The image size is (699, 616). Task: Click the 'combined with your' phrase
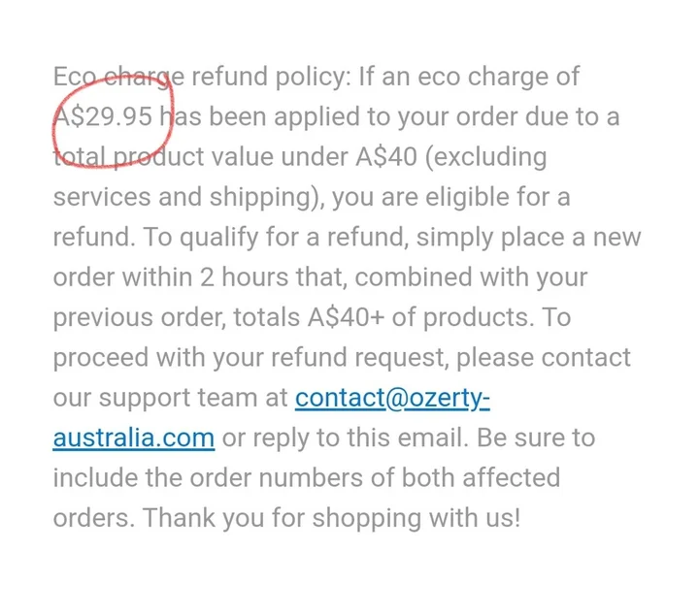(472, 276)
